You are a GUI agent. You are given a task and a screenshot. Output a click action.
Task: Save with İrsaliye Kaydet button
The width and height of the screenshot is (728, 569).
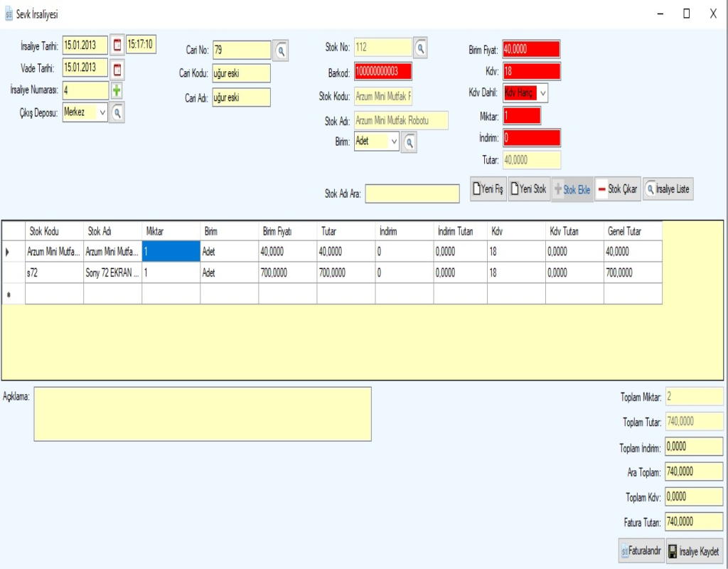tap(694, 551)
